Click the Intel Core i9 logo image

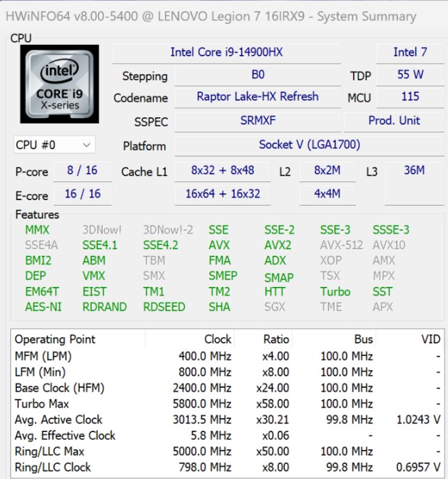pos(59,84)
